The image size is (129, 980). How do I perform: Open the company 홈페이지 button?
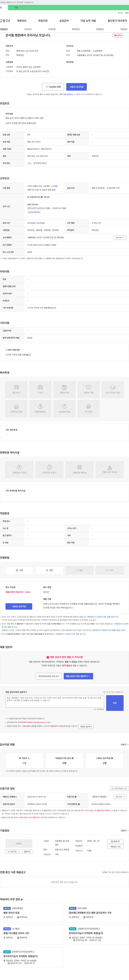115,841
